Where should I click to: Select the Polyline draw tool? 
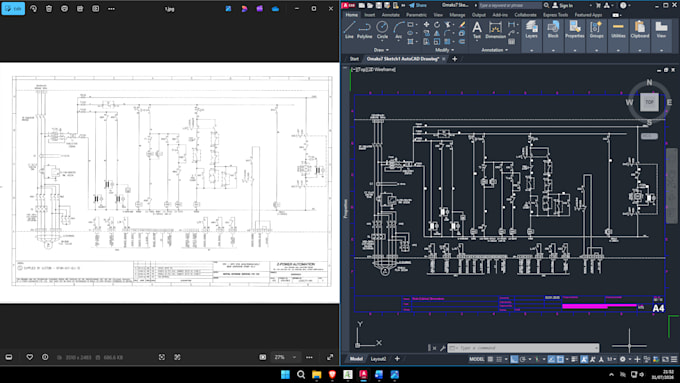click(x=365, y=30)
